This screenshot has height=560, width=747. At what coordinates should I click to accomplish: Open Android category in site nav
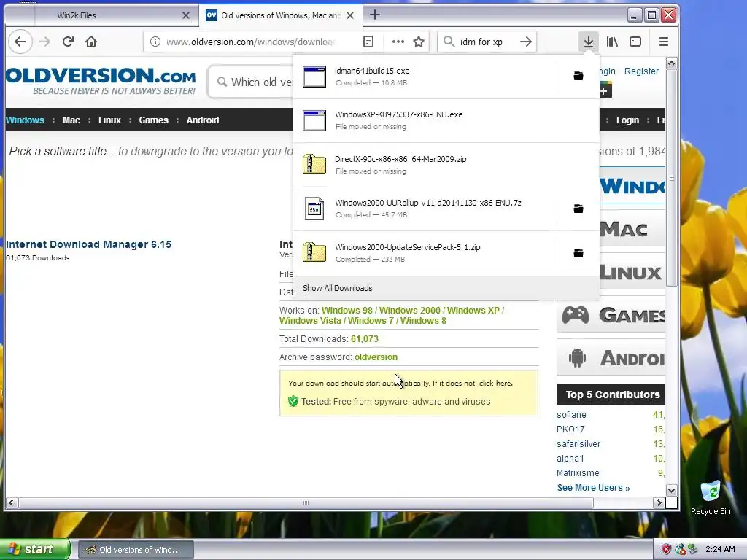coord(203,120)
